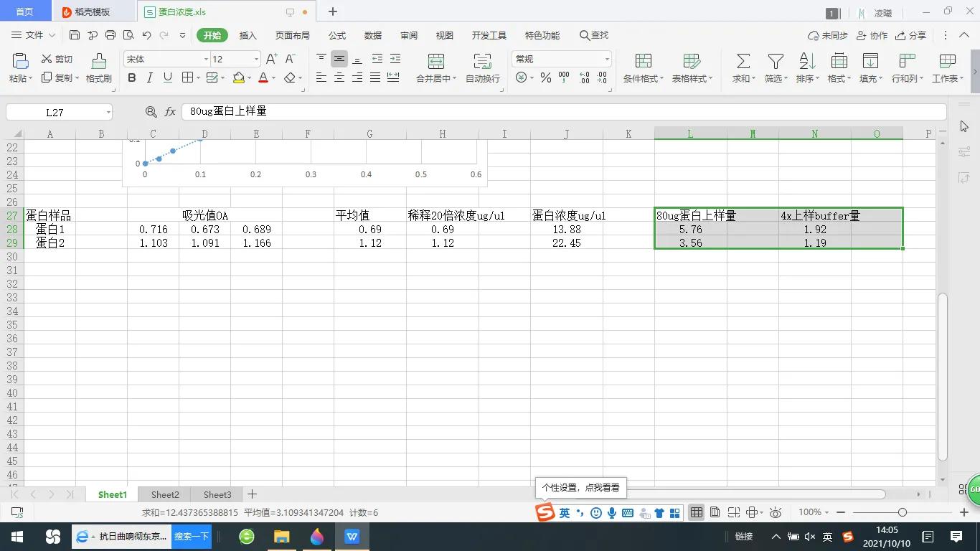Increase the cell indent

coord(395,59)
